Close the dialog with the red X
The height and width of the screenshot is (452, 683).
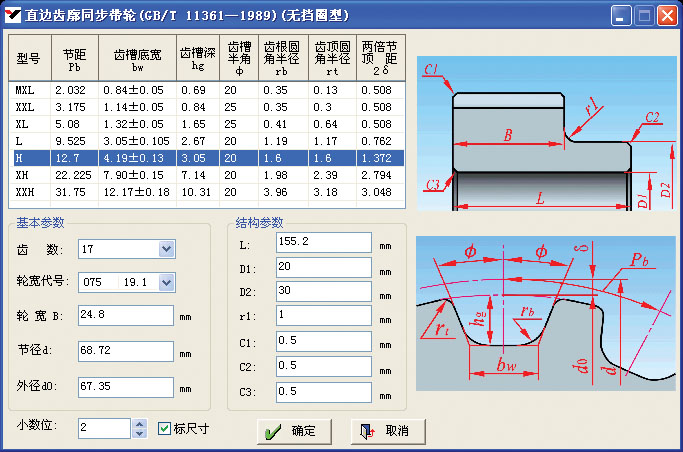(666, 16)
